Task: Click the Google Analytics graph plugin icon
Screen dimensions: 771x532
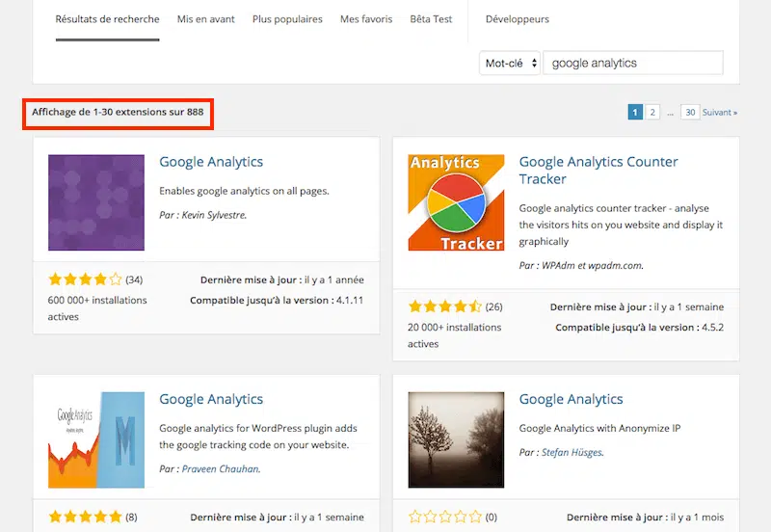Action: [x=95, y=439]
